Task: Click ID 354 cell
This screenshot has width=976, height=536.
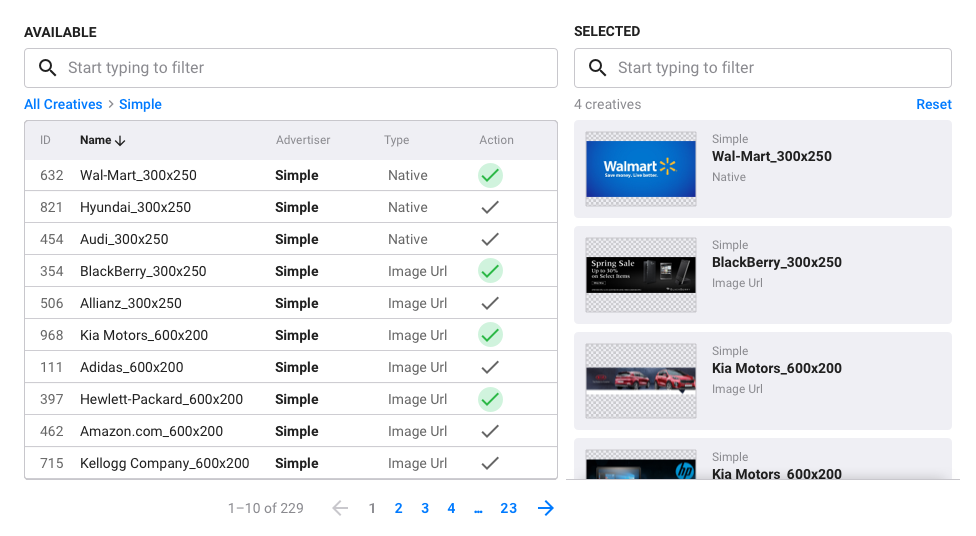Action: click(x=52, y=271)
